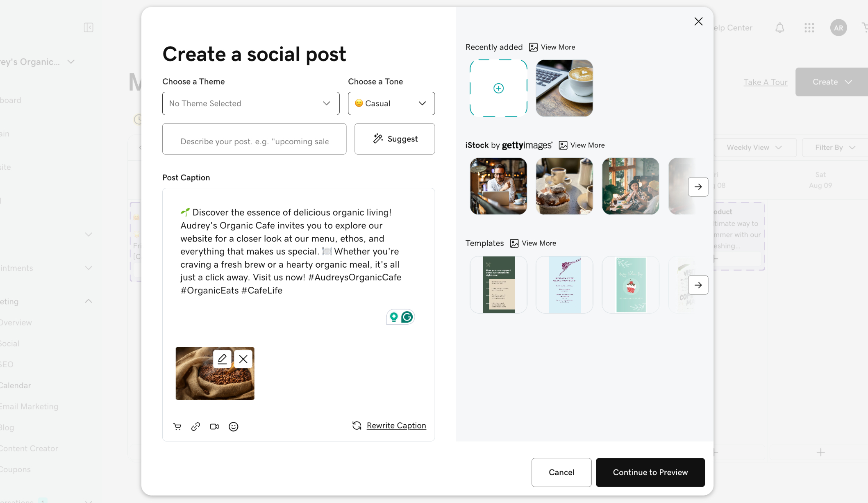Click the Describe your post input field

[254, 139]
